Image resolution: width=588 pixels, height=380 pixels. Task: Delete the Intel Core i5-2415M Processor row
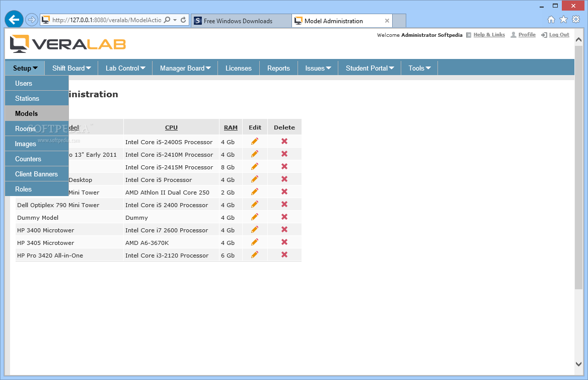pos(284,166)
